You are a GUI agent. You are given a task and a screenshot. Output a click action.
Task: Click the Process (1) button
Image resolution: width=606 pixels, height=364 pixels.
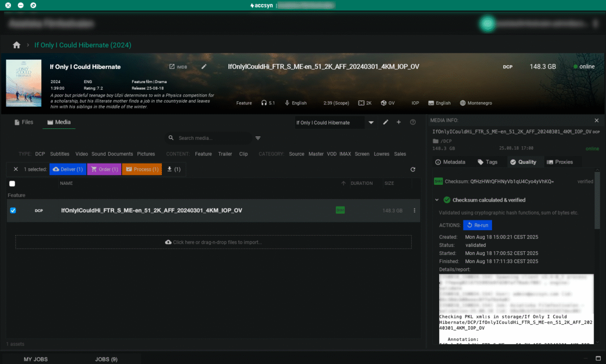click(142, 169)
